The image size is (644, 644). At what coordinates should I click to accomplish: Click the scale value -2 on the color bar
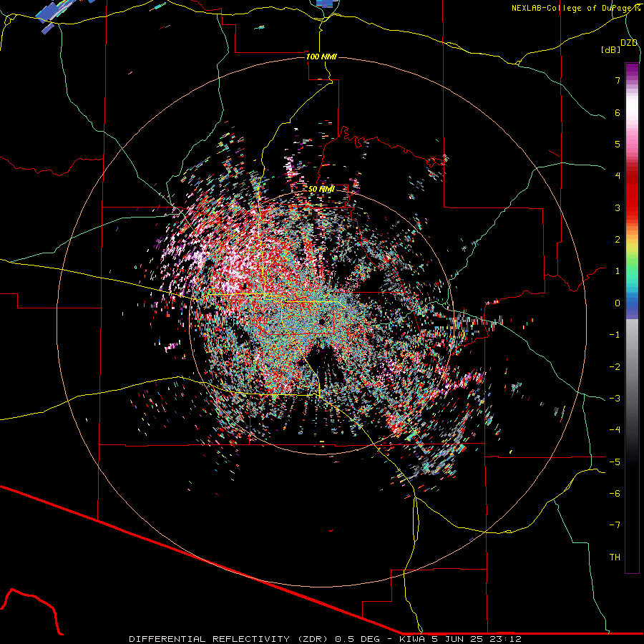pos(615,367)
